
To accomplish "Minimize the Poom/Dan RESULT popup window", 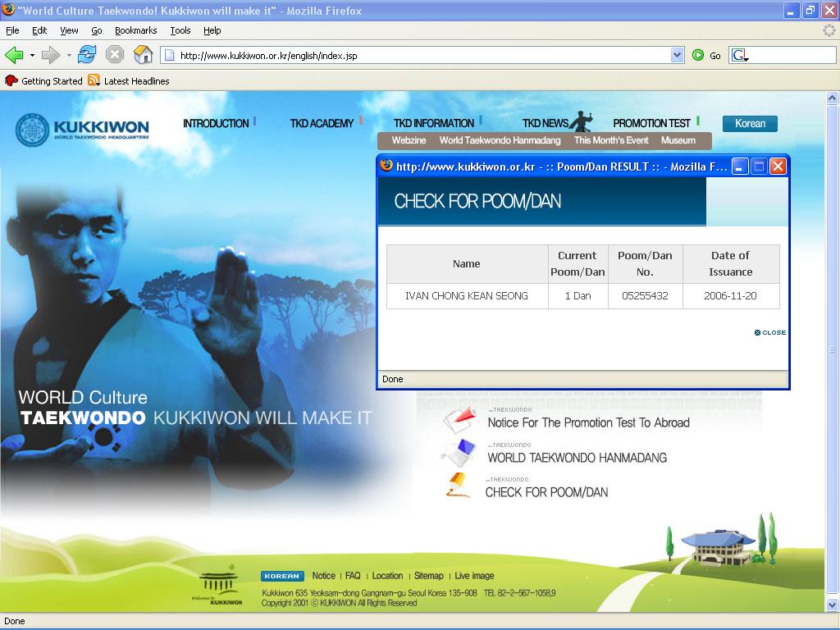I will pos(740,167).
